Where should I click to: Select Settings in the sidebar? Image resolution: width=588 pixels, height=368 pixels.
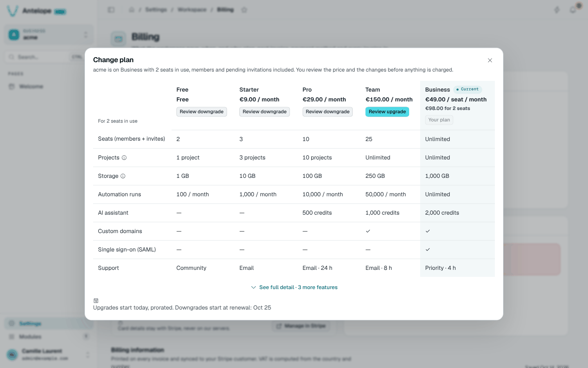coord(49,323)
